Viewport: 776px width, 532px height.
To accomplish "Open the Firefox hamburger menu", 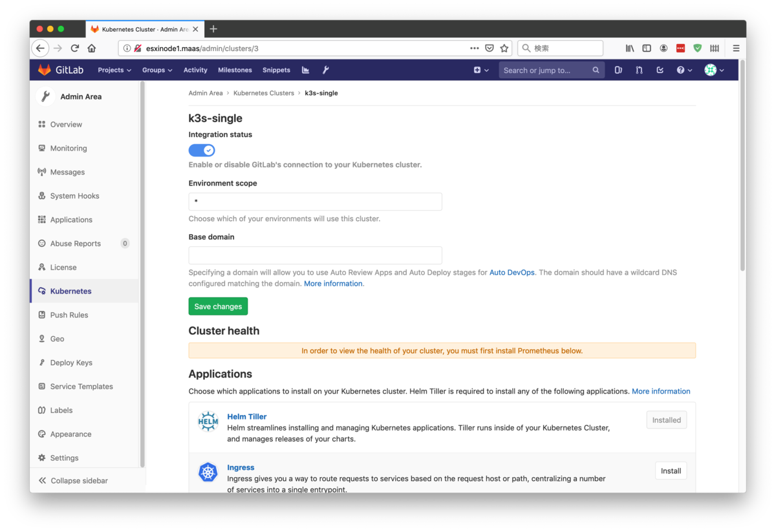I will click(x=736, y=48).
